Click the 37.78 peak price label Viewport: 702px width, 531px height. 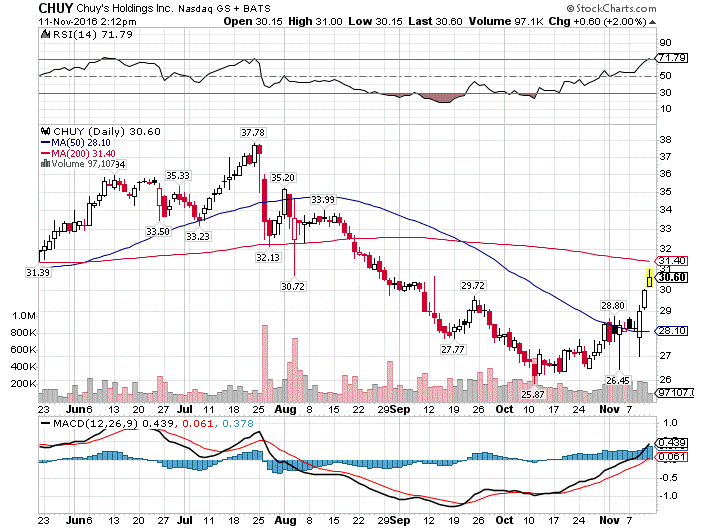click(x=253, y=133)
